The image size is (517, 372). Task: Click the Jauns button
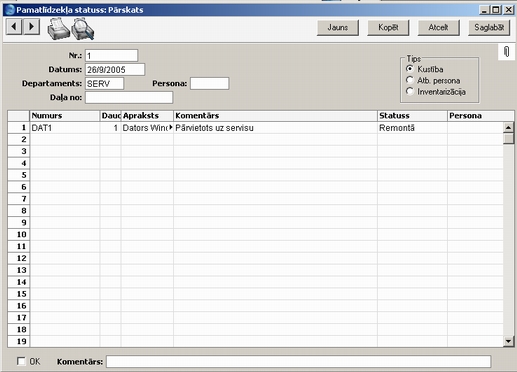(338, 27)
